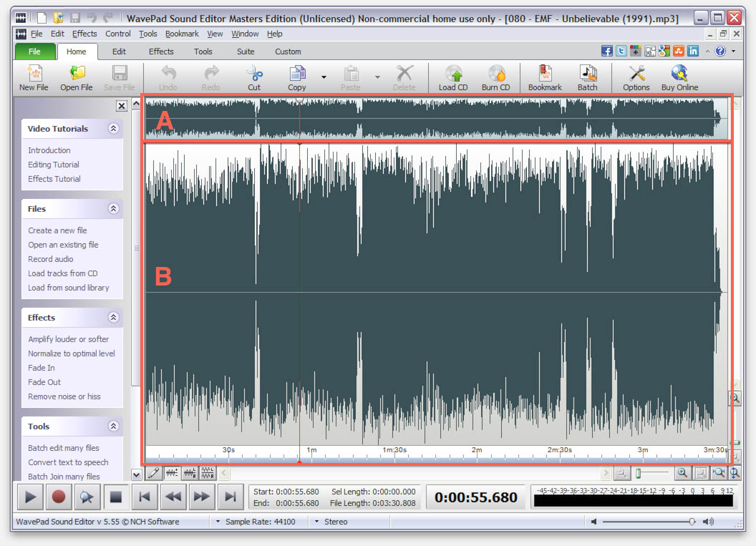Screen dimensions: 756x546
Task: Open the Bookmark menu
Action: pos(182,34)
